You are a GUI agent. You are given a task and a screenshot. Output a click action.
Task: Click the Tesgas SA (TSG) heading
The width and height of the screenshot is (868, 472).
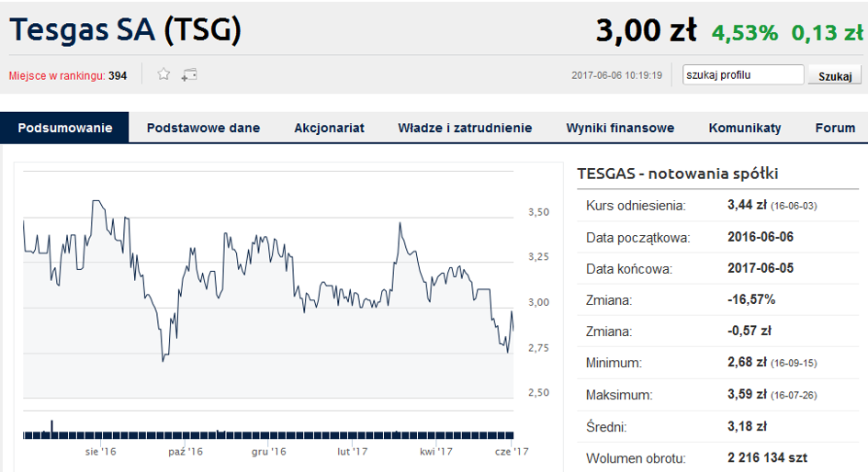(x=126, y=30)
